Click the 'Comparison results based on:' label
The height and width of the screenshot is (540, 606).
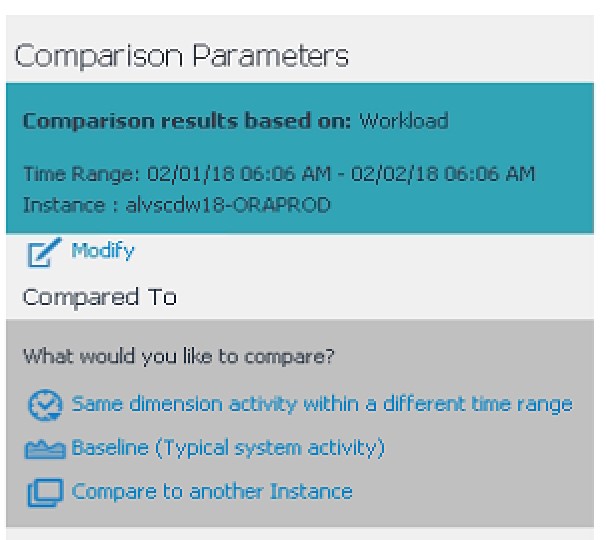(188, 122)
